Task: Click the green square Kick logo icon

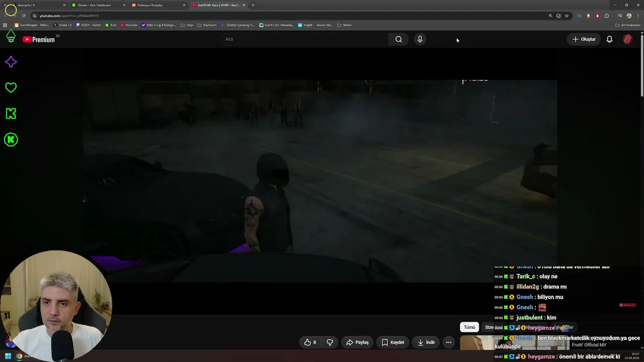Action: tap(11, 114)
